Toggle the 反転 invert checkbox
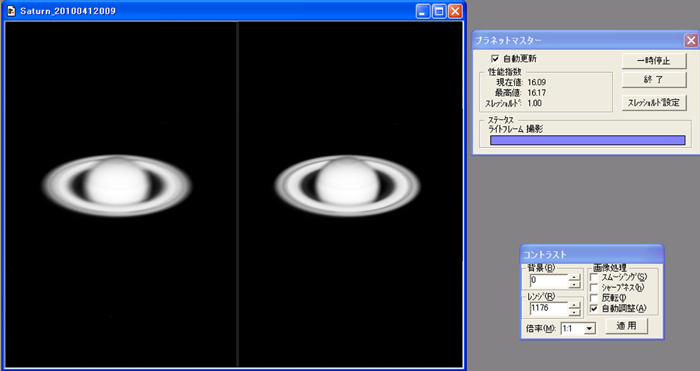The image size is (700, 371). [594, 298]
